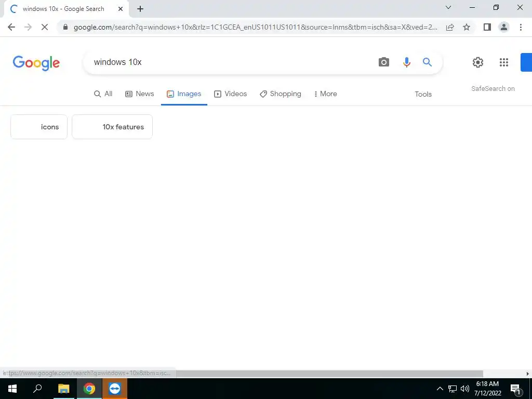
Task: Expand the More search options
Action: click(325, 94)
